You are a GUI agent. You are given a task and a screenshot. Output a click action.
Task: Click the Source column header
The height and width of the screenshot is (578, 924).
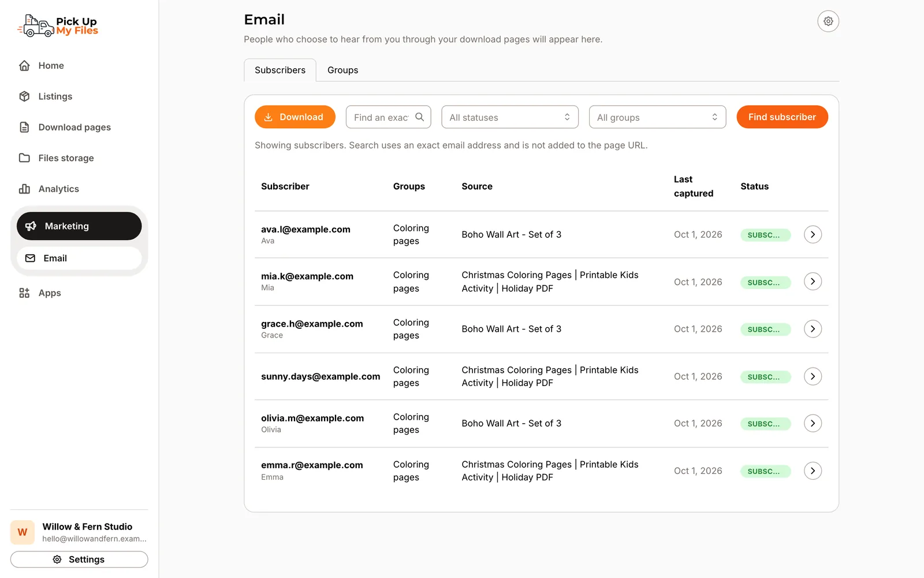pyautogui.click(x=477, y=186)
